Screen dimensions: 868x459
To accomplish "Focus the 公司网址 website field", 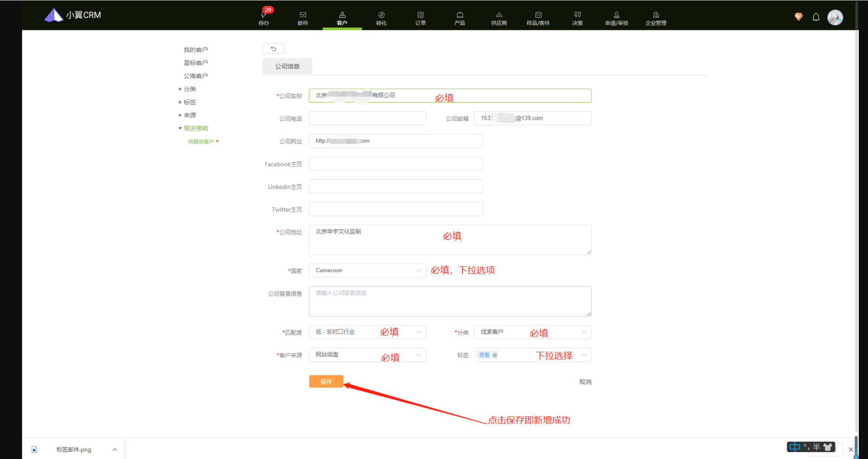I will coord(396,141).
